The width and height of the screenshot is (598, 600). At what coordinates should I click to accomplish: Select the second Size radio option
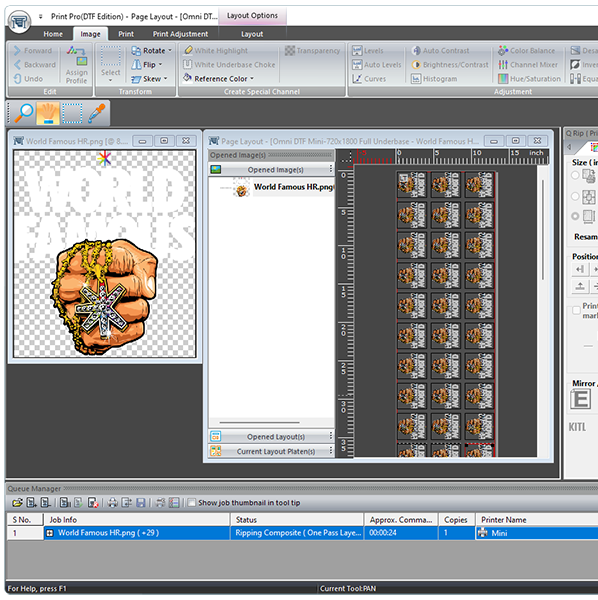coord(575,196)
